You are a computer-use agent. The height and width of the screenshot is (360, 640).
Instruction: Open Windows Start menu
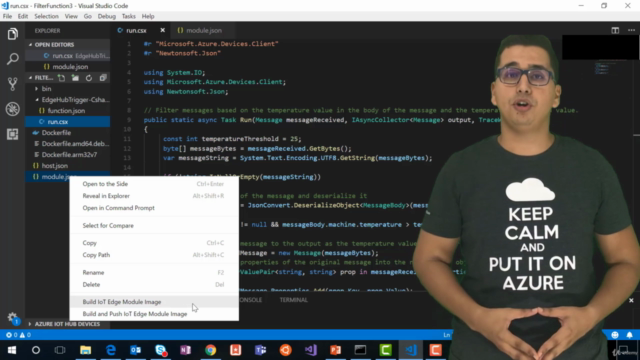click(x=11, y=350)
